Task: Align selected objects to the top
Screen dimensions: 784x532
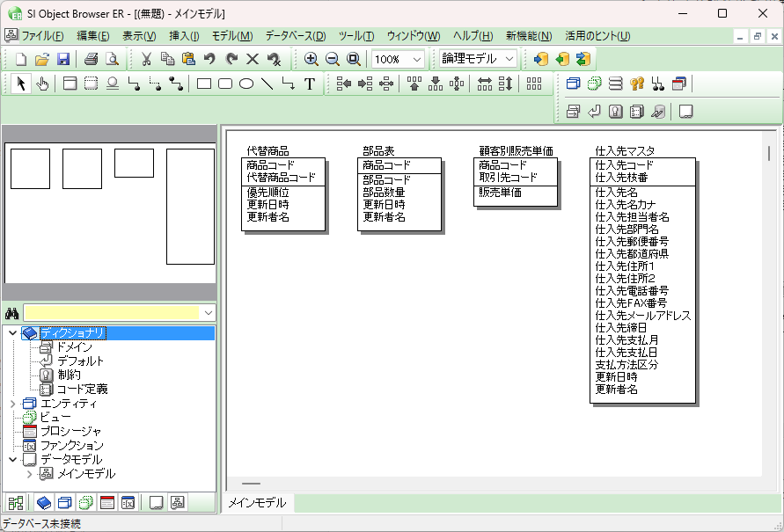Action: click(x=414, y=84)
